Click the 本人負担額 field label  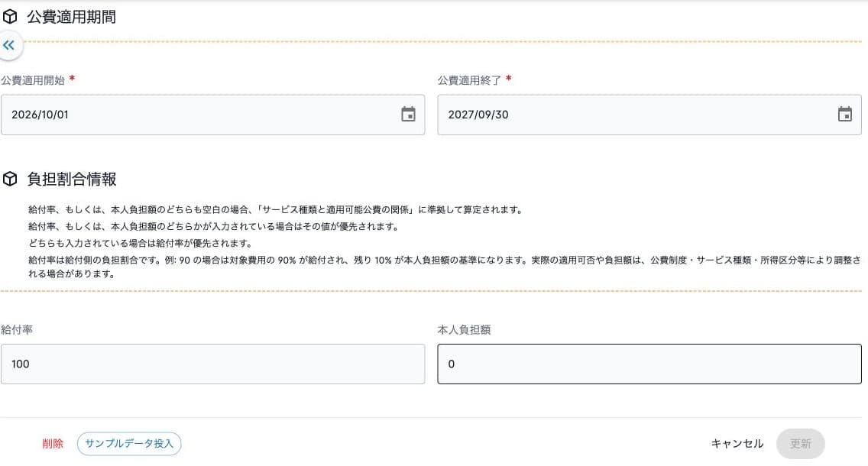click(x=464, y=330)
